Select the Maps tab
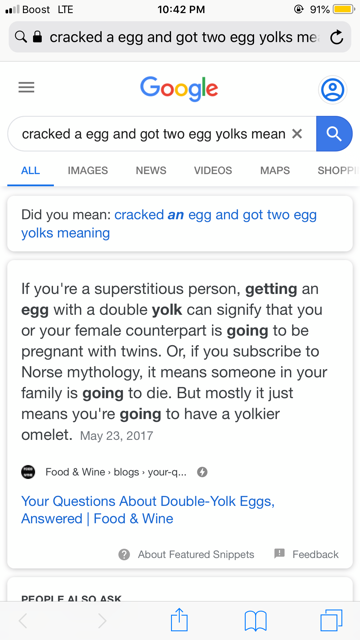The image size is (360, 640). 275,170
